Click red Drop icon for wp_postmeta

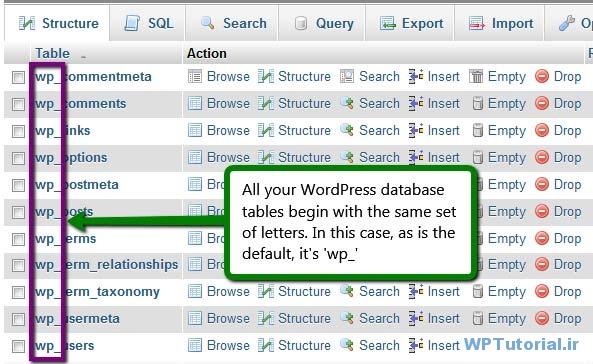542,185
